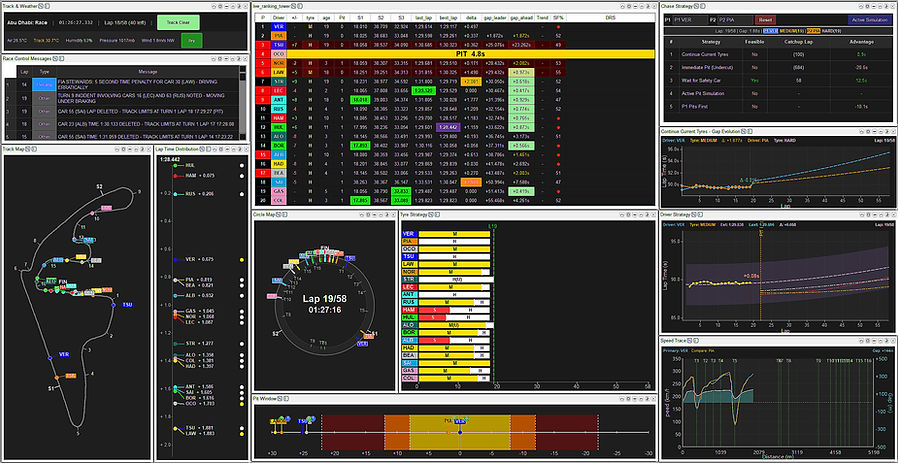Viewport: 898px width, 463px height.
Task: Click the Race Control Messages vertical scrollbar
Action: click(245, 103)
